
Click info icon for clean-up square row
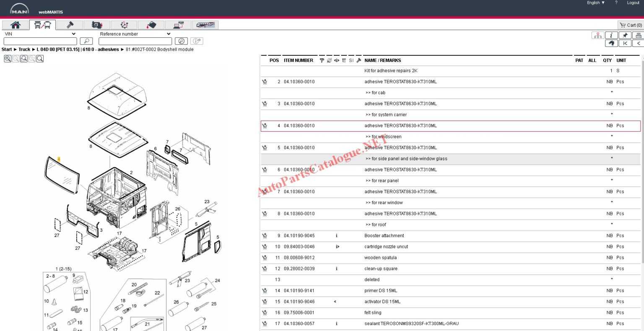click(336, 269)
